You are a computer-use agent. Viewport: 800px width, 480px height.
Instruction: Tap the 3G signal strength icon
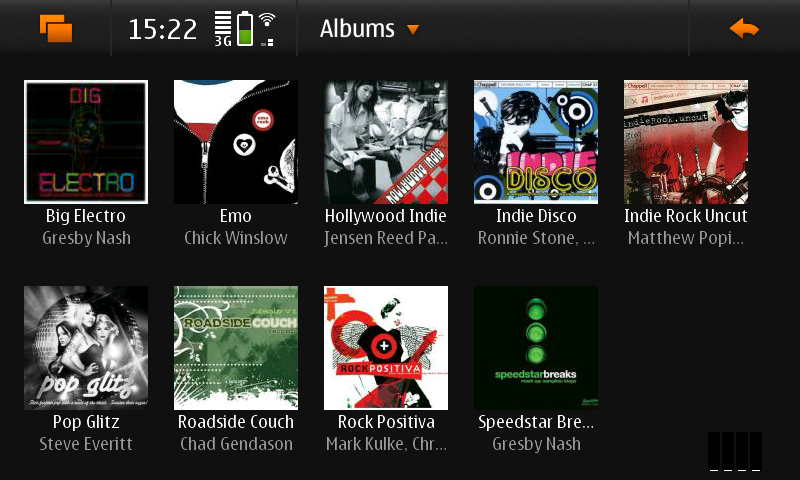coord(223,29)
